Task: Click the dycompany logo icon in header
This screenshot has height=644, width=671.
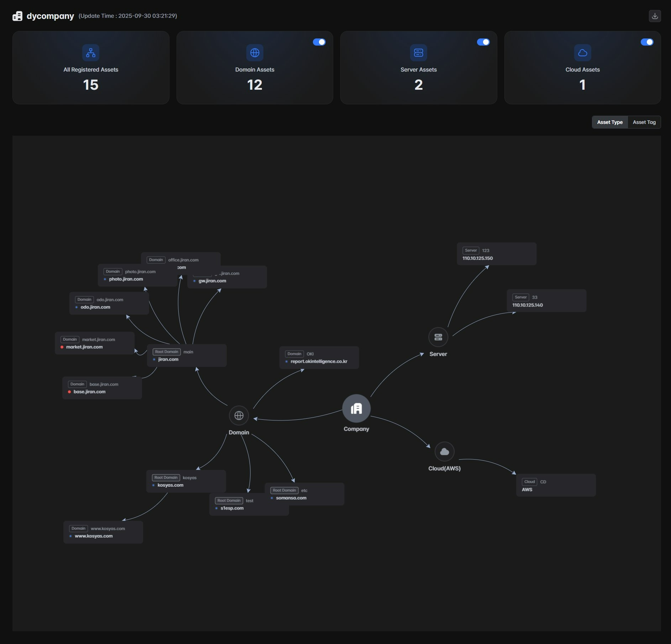Action: point(17,16)
